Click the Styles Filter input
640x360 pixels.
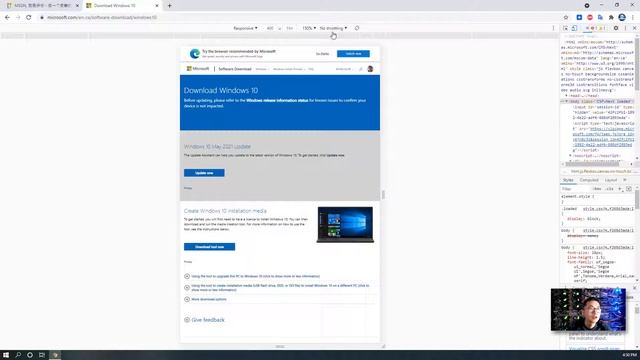(576, 189)
